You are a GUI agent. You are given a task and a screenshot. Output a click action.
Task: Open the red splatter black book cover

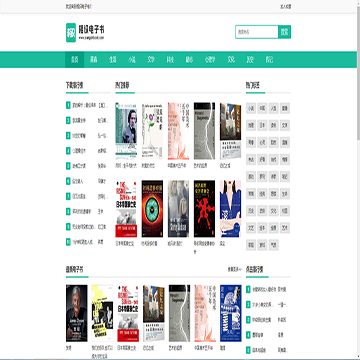click(204, 209)
